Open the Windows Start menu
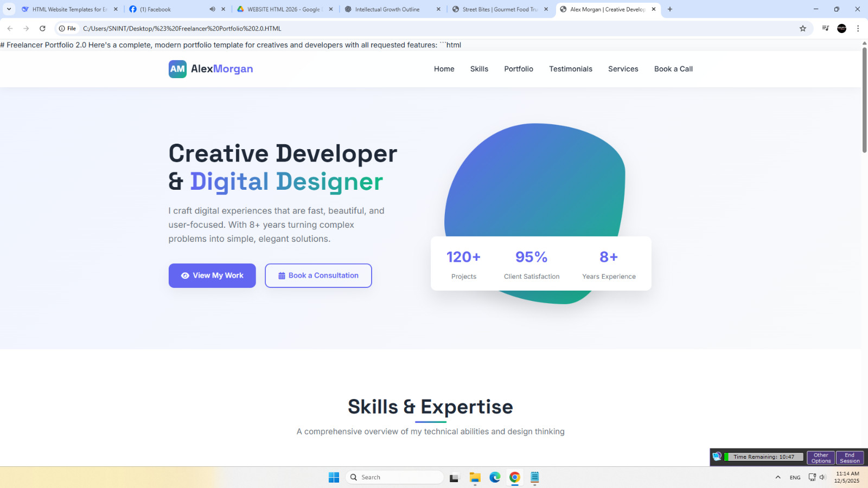Screen dimensions: 868x488 (334, 477)
